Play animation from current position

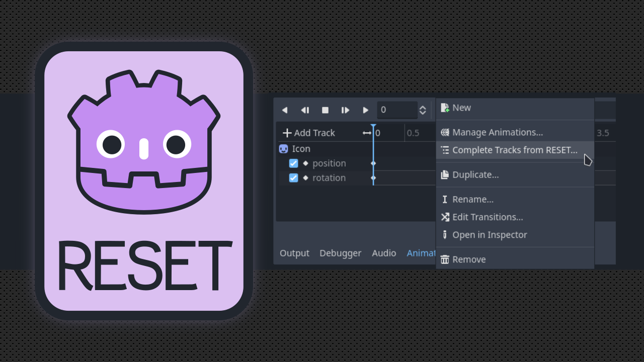(366, 110)
